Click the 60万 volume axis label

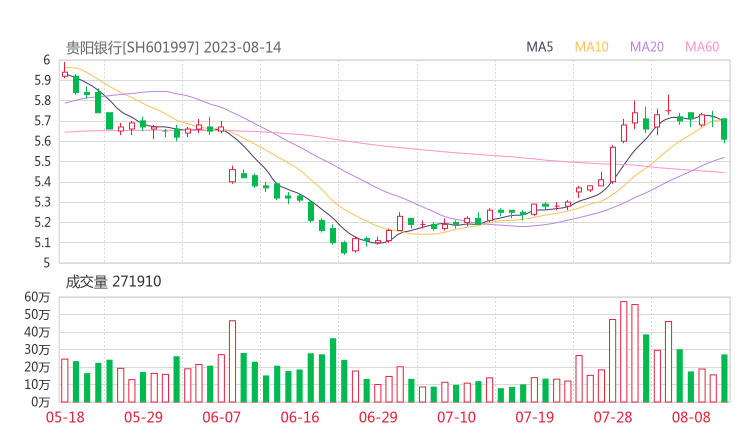pos(37,297)
